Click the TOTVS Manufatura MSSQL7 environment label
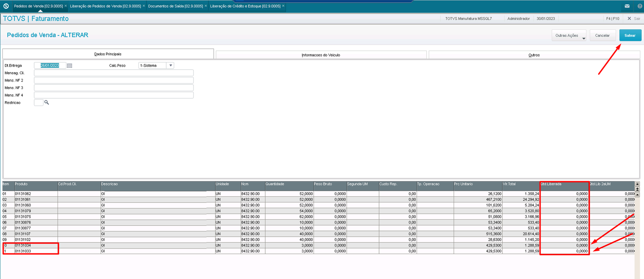Viewport: 644px width, 279px height. 469,19
